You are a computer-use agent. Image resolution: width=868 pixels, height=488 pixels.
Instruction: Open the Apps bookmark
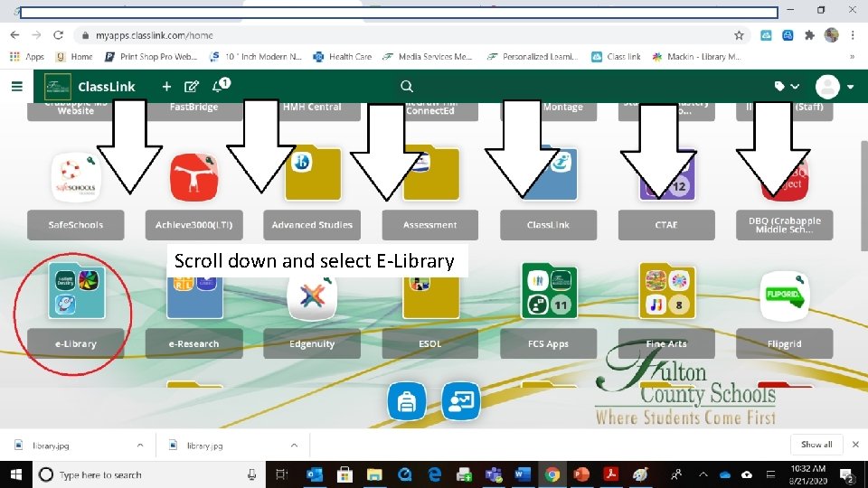(x=27, y=56)
